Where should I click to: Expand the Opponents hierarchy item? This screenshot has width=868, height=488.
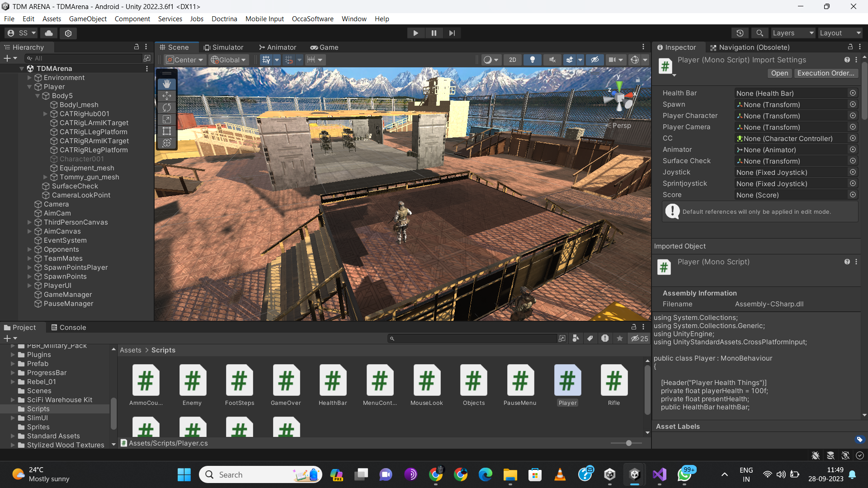point(29,249)
